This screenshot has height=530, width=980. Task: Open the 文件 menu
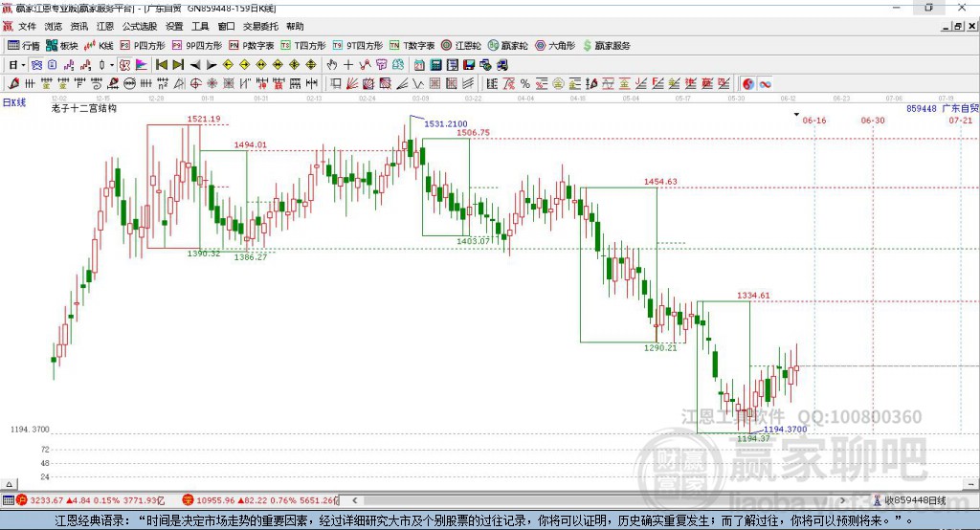[x=27, y=26]
